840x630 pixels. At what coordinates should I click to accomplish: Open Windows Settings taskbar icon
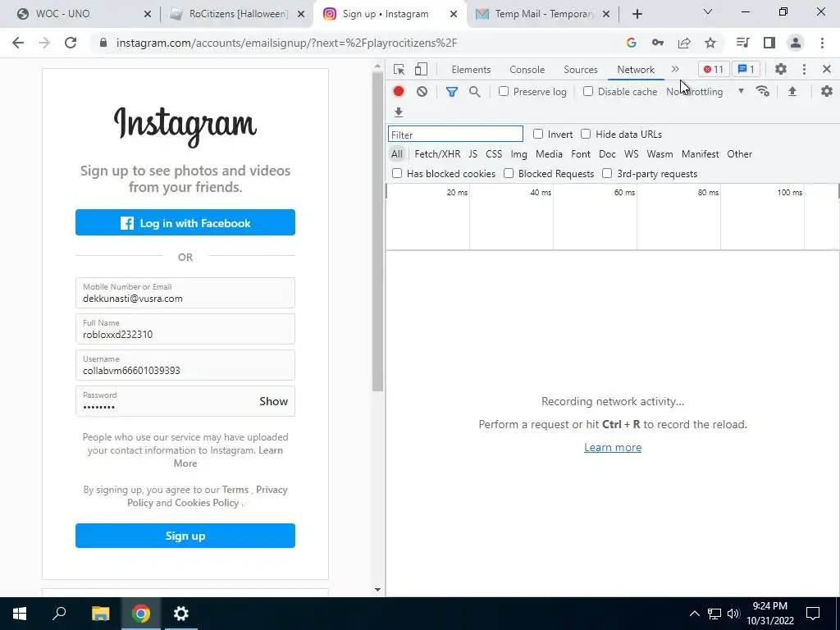[181, 614]
